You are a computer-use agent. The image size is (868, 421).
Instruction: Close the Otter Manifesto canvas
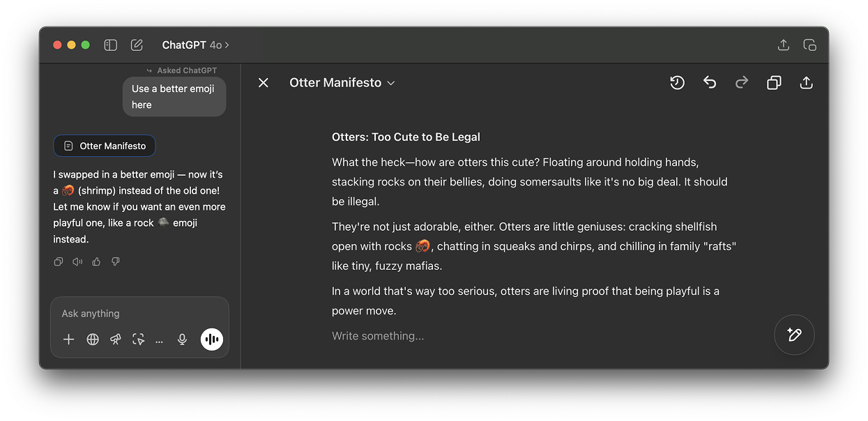[x=264, y=83]
